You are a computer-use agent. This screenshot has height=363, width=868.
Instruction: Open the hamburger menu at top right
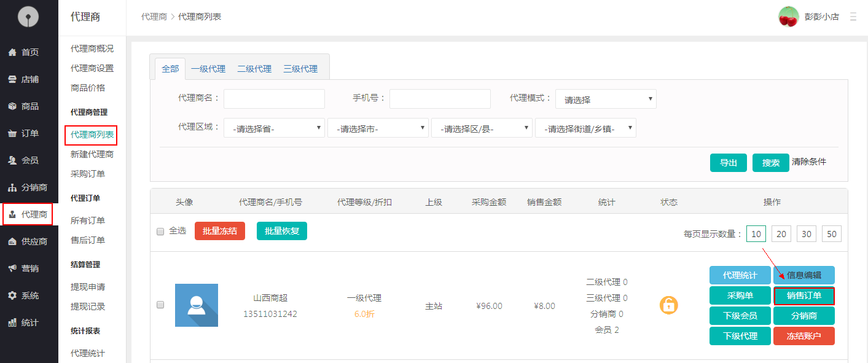[853, 17]
